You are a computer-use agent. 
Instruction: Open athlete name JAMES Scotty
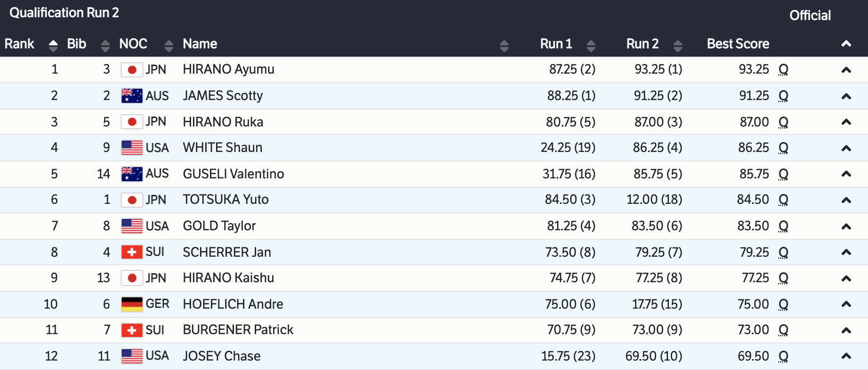pos(223,96)
